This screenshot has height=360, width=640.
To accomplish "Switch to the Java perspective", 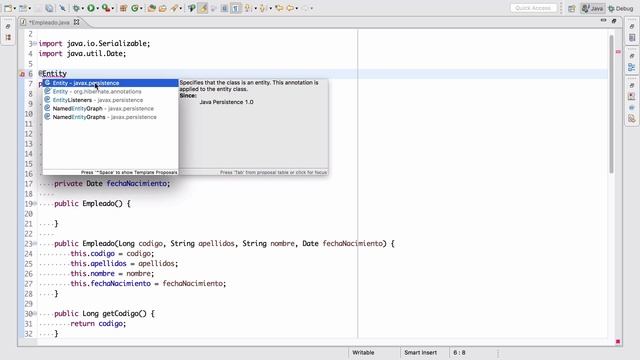I will coord(593,8).
